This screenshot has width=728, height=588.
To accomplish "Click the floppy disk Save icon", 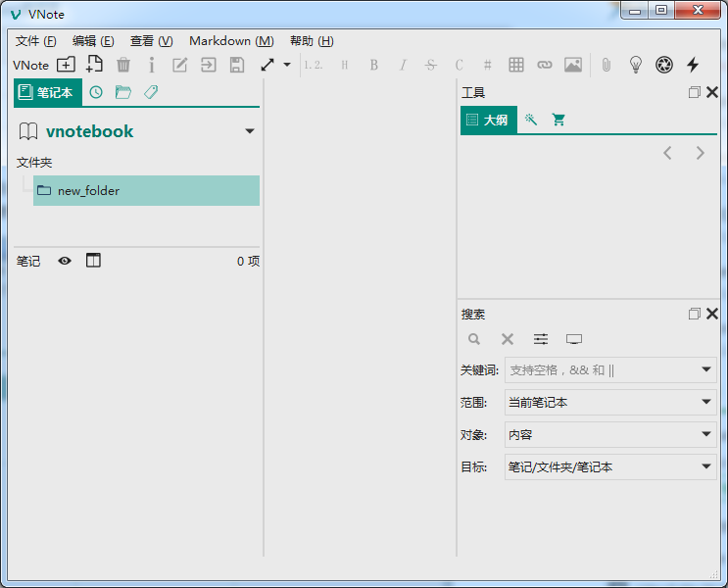I will coord(237,65).
